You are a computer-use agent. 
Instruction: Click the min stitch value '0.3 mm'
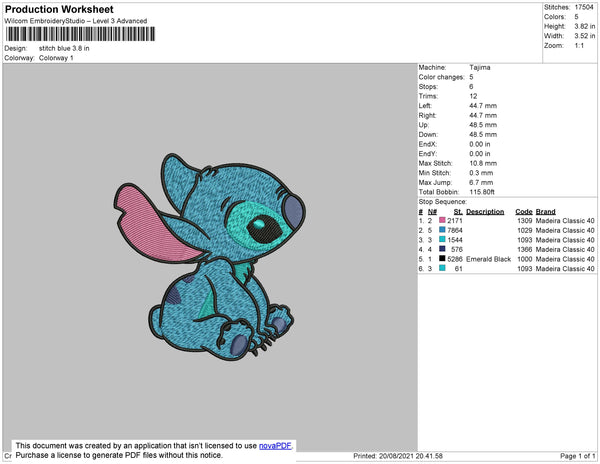coord(481,173)
